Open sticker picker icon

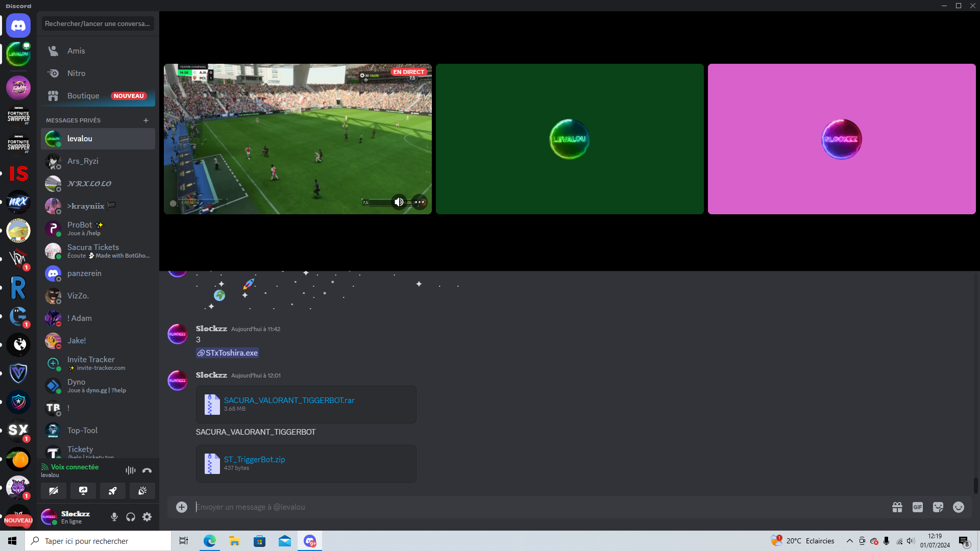click(938, 507)
